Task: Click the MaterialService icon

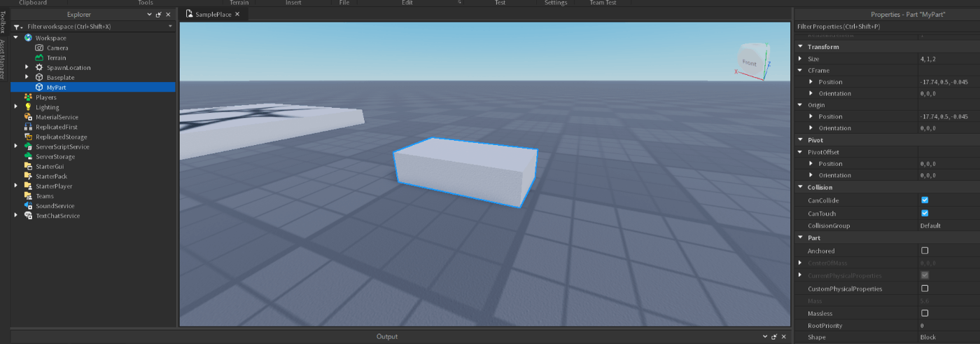Action: coord(28,117)
